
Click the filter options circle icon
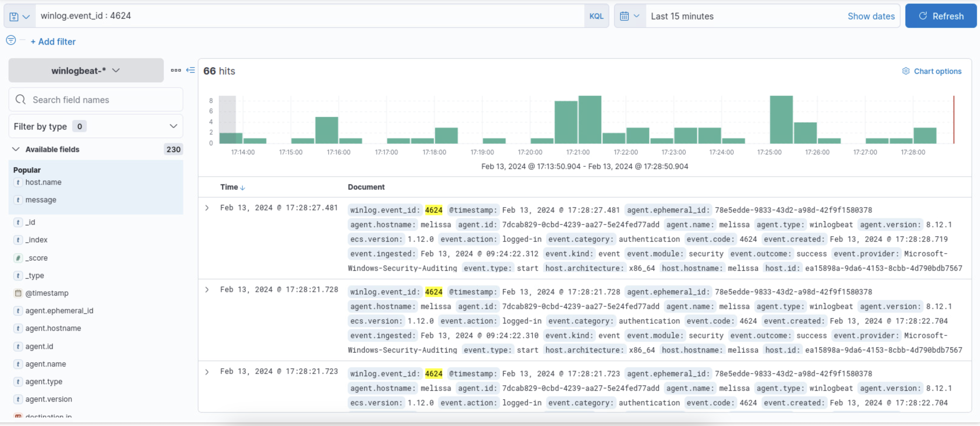coord(11,40)
